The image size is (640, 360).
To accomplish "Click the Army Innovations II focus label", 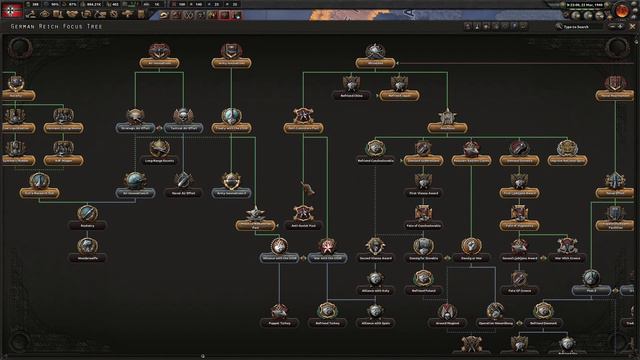I will point(231,193).
